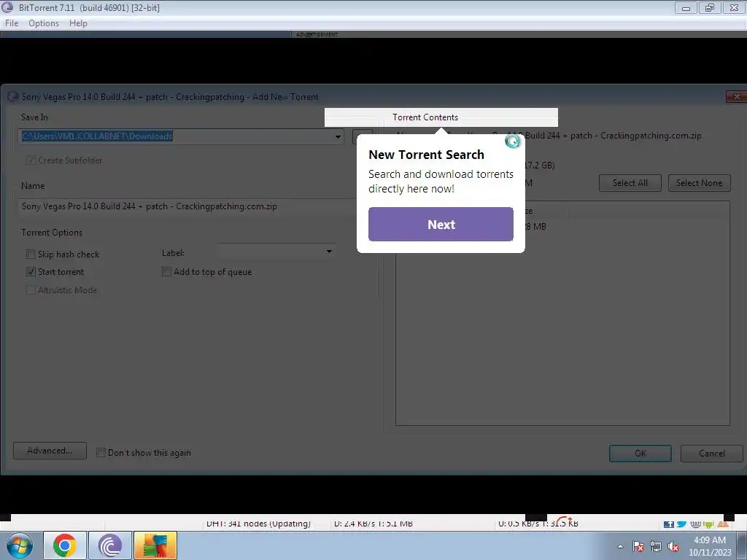Click the Facebook icon in status bar

(x=669, y=524)
